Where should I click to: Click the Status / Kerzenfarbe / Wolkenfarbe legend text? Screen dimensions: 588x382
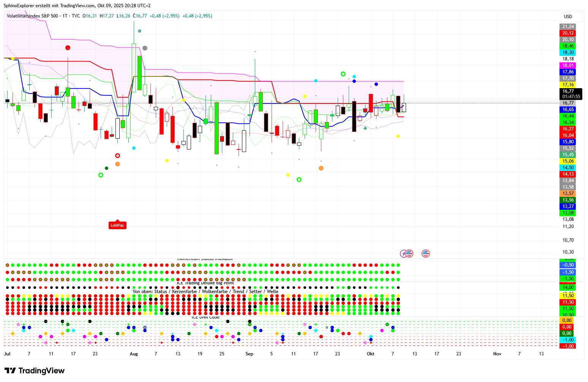point(205,292)
